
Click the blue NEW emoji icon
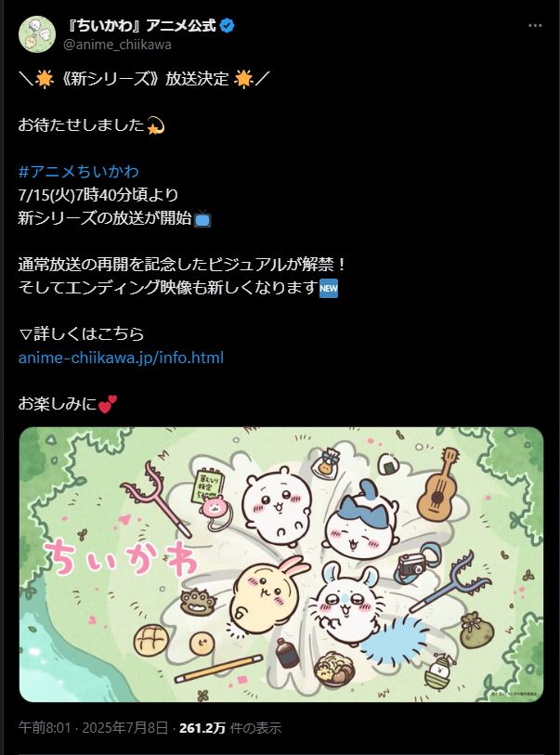(329, 289)
